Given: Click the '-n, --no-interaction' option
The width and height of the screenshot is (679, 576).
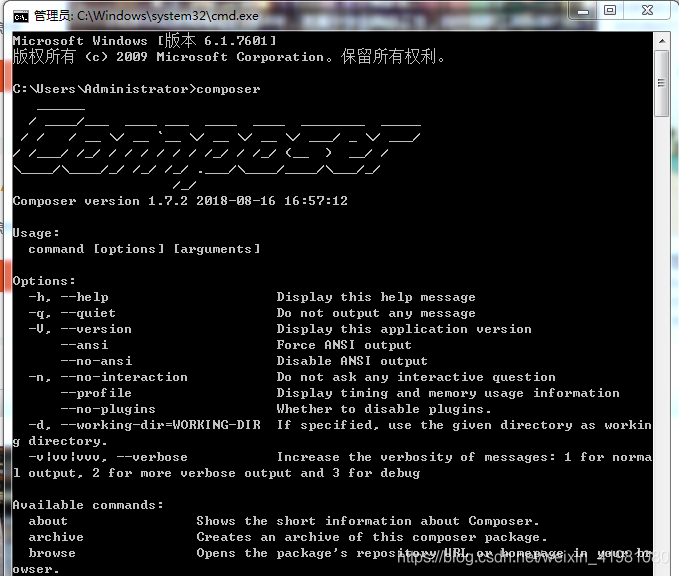Looking at the screenshot, I should 108,377.
